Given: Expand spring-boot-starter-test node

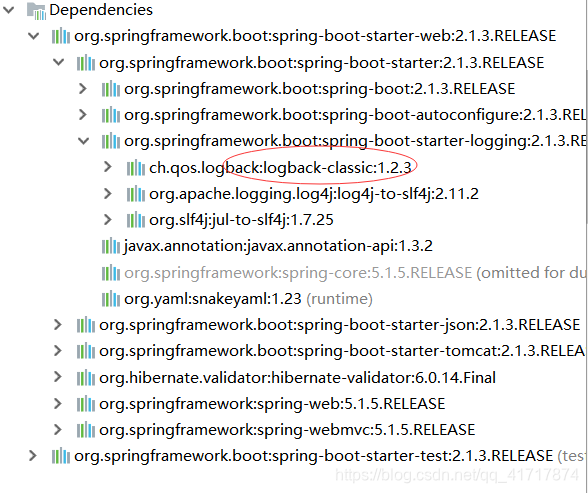Looking at the screenshot, I should 33,456.
